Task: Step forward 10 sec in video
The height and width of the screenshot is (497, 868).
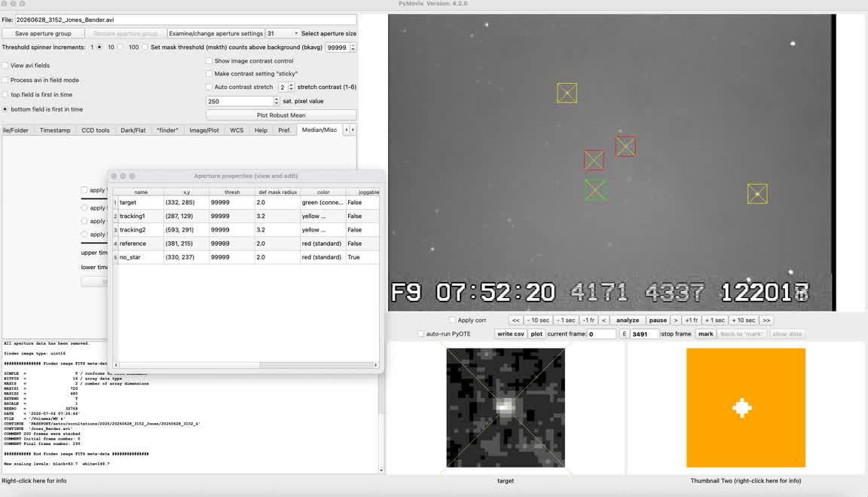Action: [744, 321]
